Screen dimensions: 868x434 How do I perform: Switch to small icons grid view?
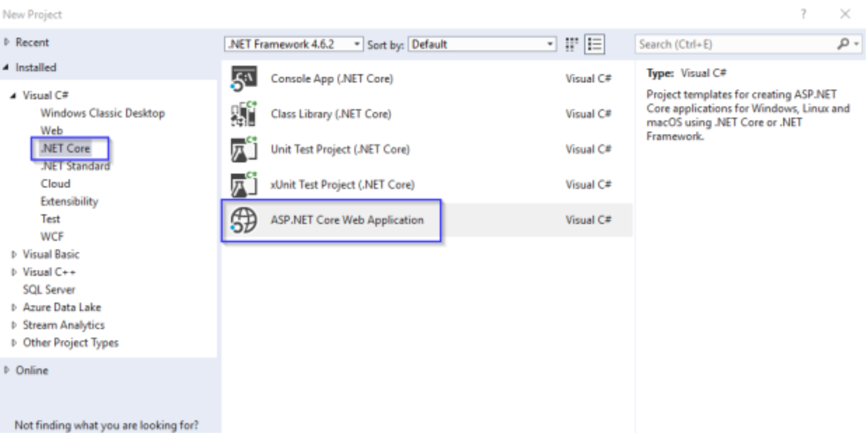pyautogui.click(x=571, y=44)
